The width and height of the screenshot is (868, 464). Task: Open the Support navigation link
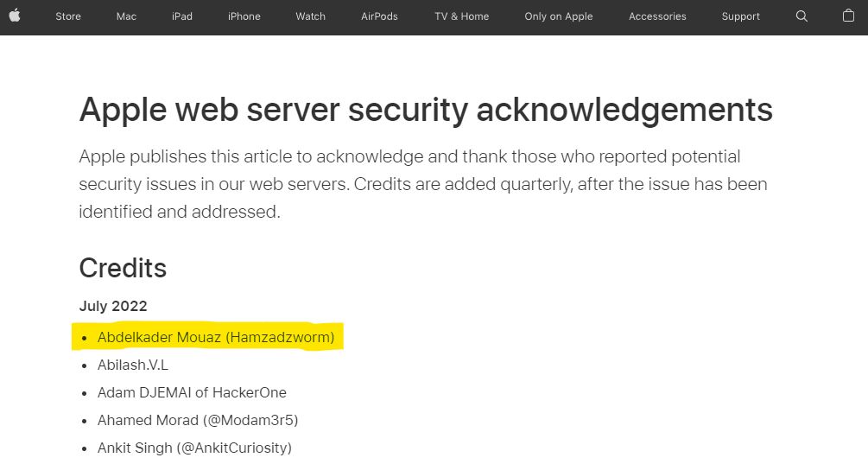[741, 16]
